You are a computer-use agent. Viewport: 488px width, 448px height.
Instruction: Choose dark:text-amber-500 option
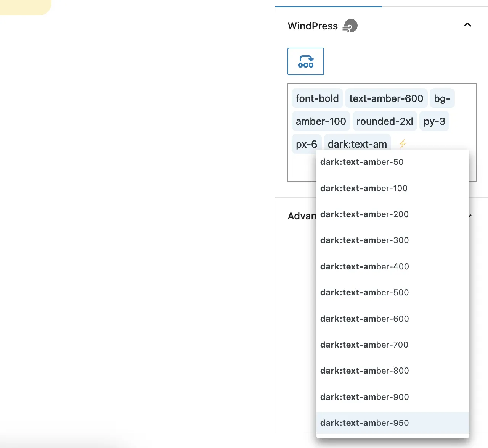[393, 293]
